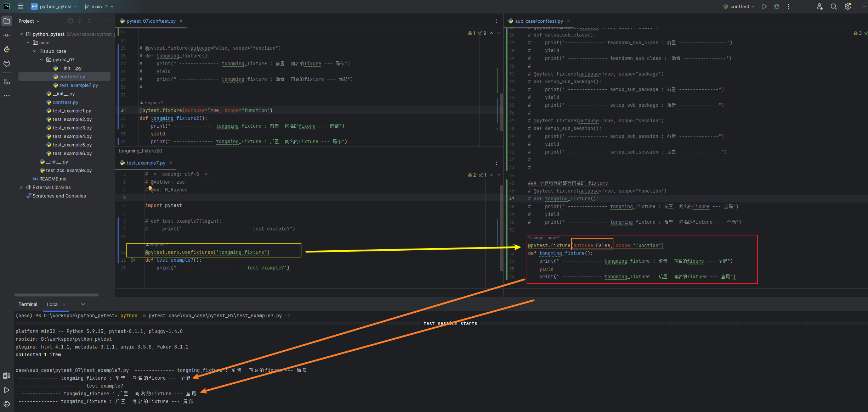The width and height of the screenshot is (868, 412).
Task: Open test_example7.py in project tree
Action: coord(78,85)
